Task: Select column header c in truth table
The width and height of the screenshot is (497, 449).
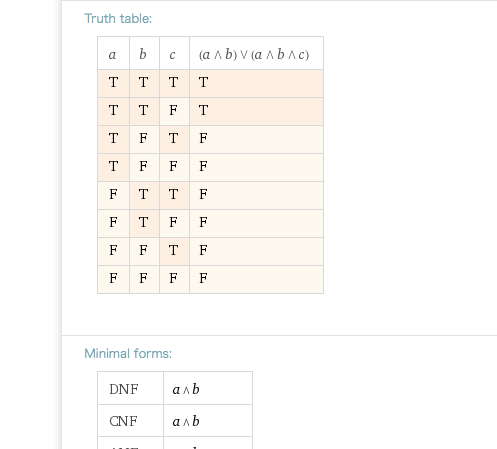Action: coord(172,55)
